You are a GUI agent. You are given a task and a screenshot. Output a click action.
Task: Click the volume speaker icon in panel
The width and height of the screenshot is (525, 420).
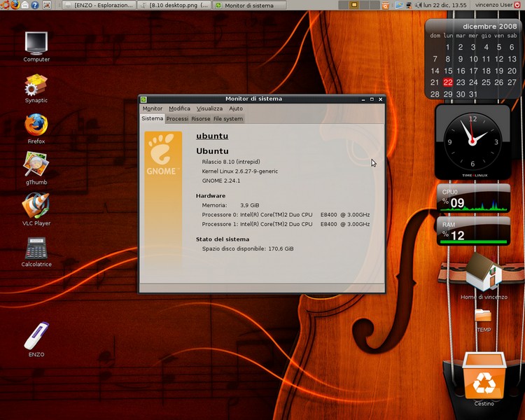tap(418, 5)
